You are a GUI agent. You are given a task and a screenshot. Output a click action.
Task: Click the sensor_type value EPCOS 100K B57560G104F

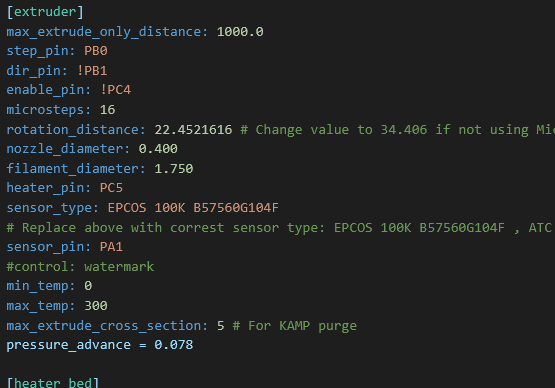coord(193,207)
